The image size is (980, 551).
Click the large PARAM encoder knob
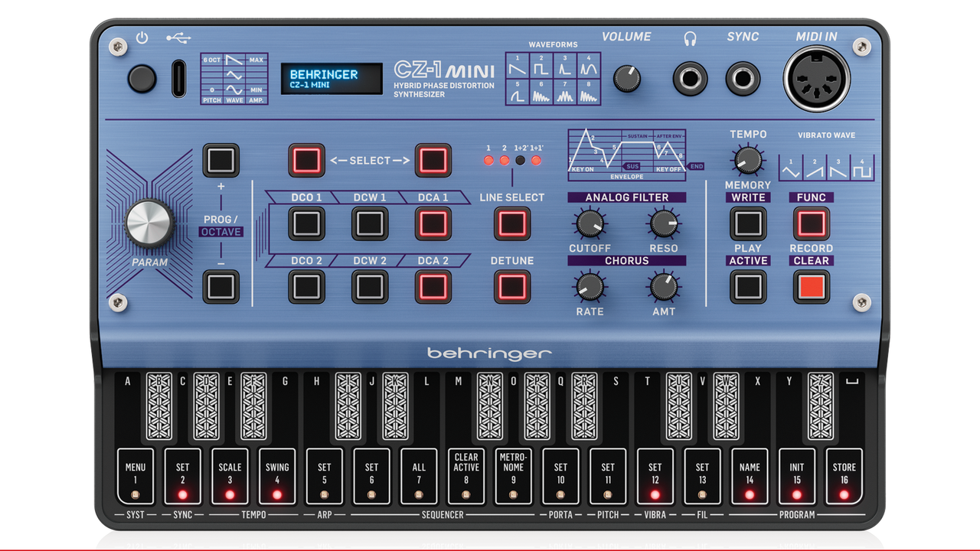click(150, 223)
